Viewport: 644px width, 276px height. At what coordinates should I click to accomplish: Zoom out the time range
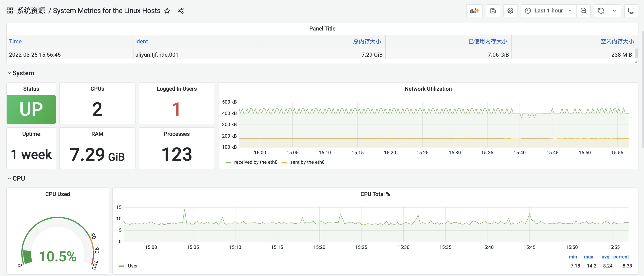click(583, 11)
